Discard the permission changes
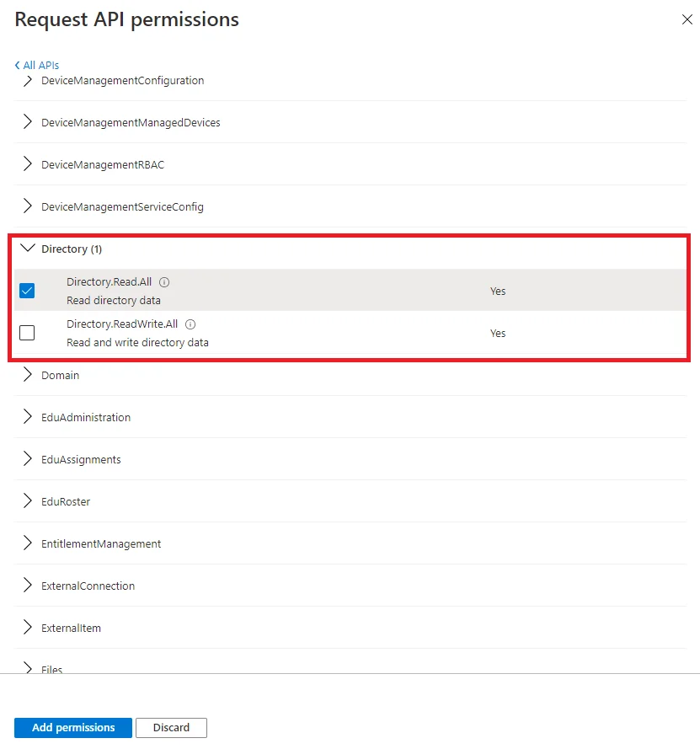 tap(171, 727)
